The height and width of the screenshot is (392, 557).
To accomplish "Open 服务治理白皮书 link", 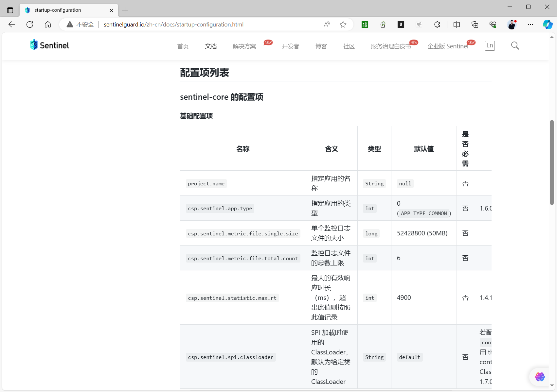I will point(391,46).
